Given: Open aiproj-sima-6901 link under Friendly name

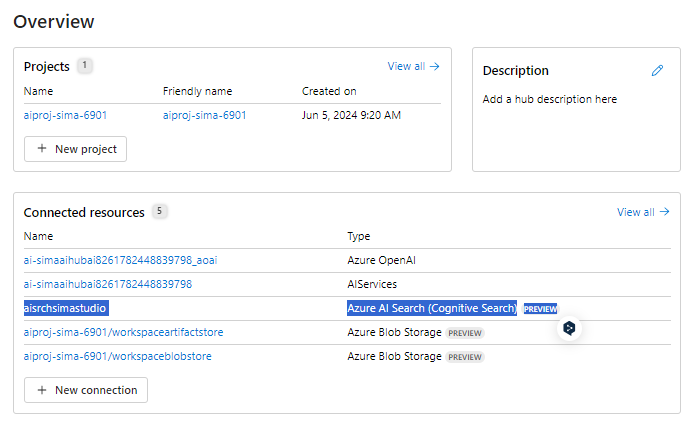Looking at the screenshot, I should tap(204, 115).
